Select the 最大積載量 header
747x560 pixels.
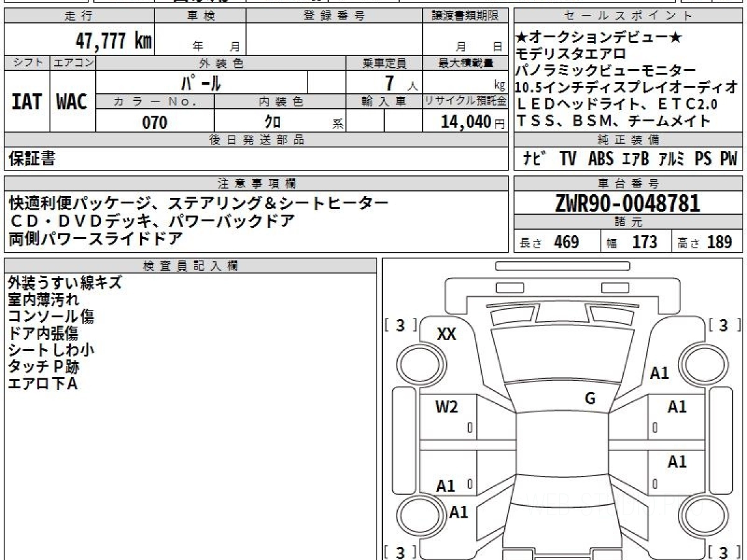pyautogui.click(x=466, y=63)
